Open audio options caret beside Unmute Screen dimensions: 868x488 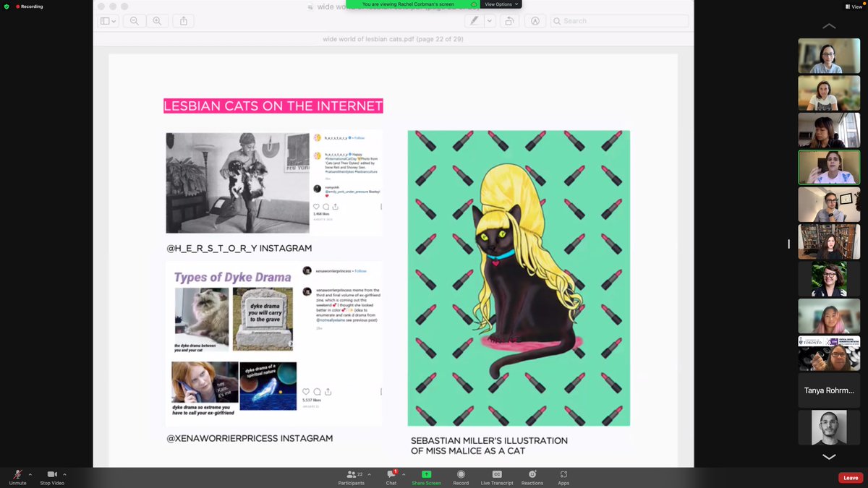pos(30,474)
